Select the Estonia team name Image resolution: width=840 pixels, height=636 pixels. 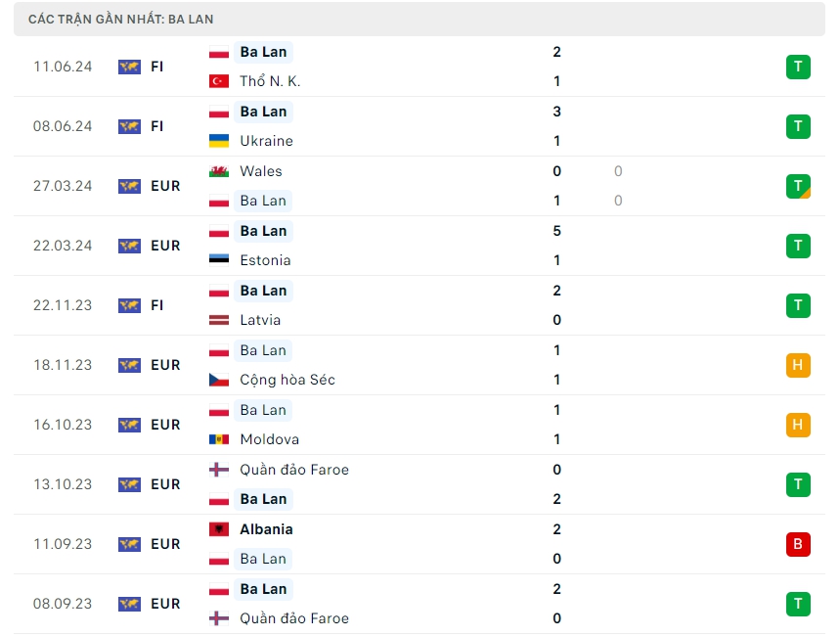click(x=265, y=260)
